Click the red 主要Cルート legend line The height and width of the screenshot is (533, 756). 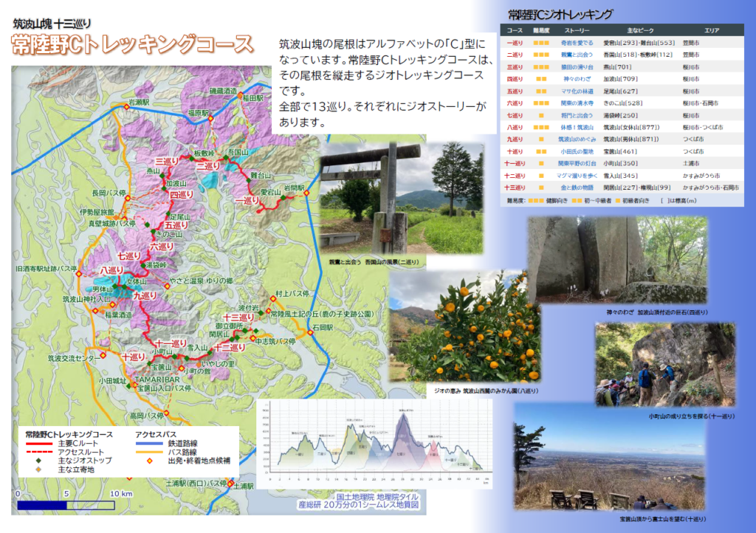click(x=39, y=443)
